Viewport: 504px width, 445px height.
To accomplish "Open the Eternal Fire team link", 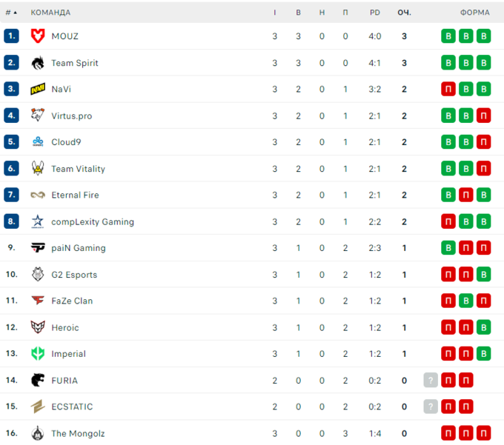I will [x=75, y=195].
